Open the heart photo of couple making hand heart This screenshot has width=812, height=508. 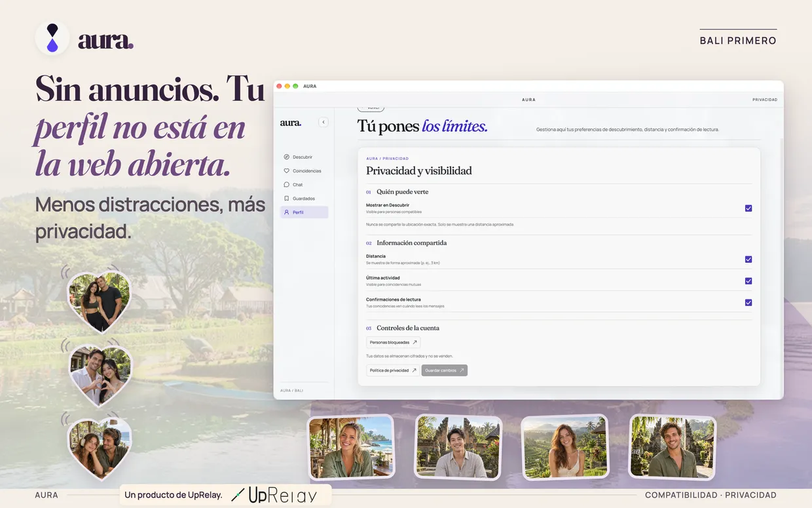tap(100, 376)
